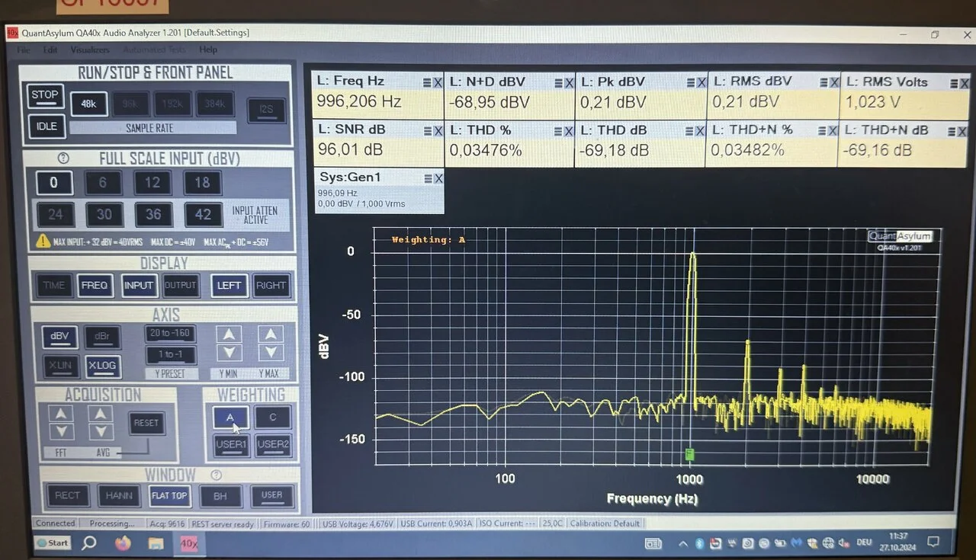Open options menu of the SNR dB box

(427, 131)
